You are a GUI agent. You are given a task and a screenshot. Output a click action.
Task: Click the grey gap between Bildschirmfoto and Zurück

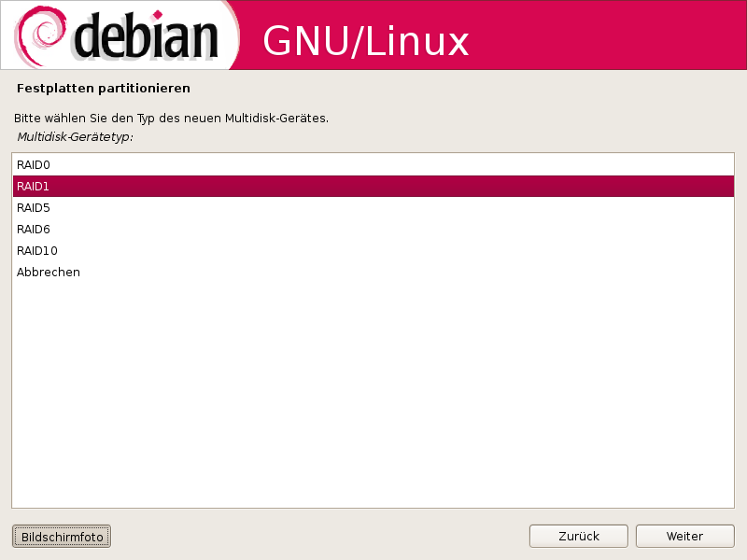[319, 536]
